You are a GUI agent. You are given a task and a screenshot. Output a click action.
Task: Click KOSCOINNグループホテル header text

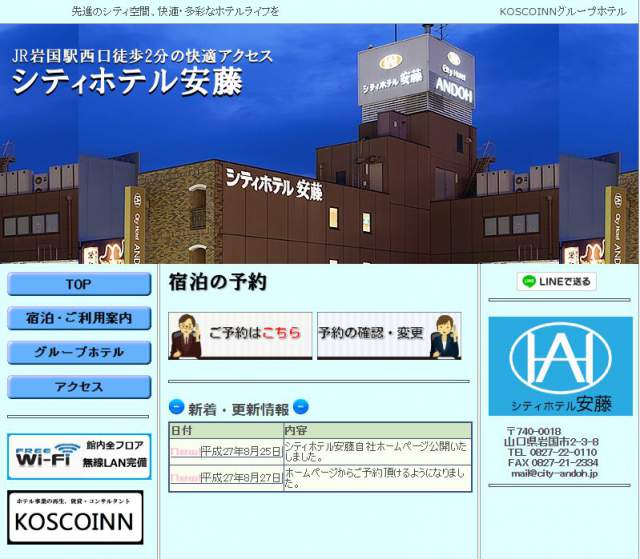(563, 12)
